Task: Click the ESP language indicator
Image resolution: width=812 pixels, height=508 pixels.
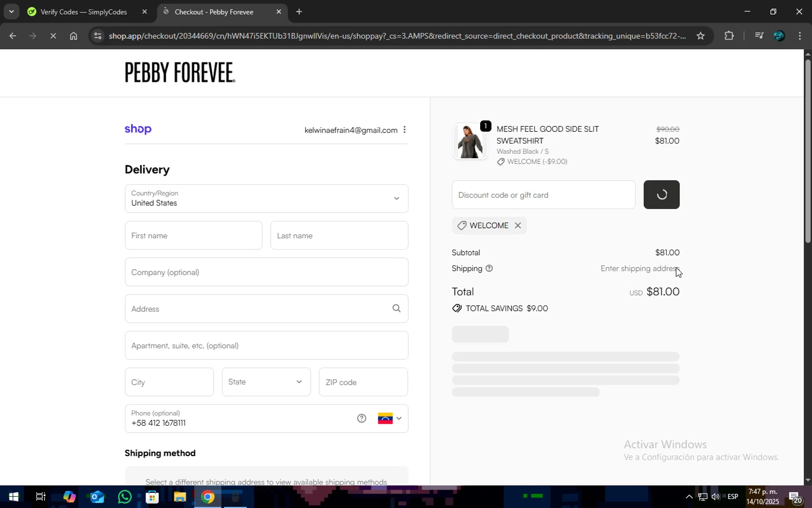Action: (733, 497)
